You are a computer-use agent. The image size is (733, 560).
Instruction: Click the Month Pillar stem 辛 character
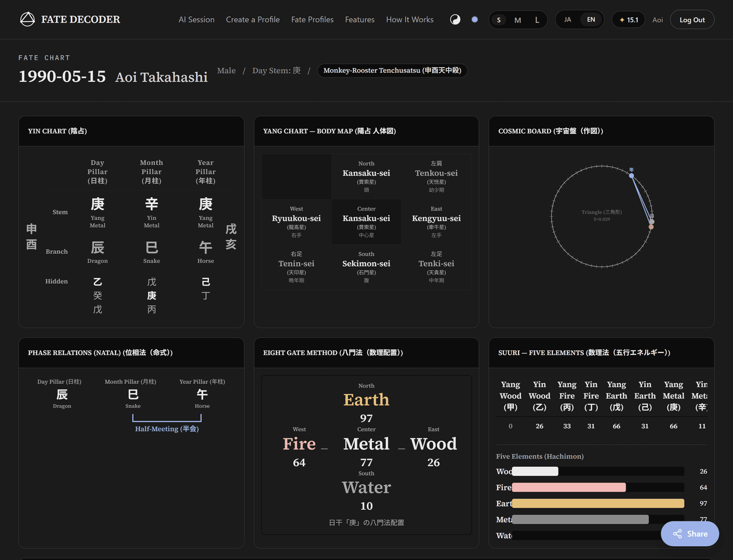click(x=152, y=204)
